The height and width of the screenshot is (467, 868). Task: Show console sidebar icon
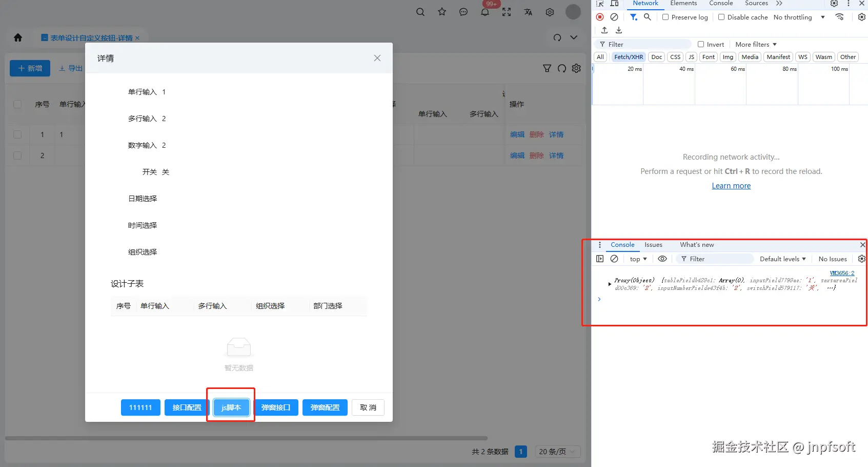600,259
